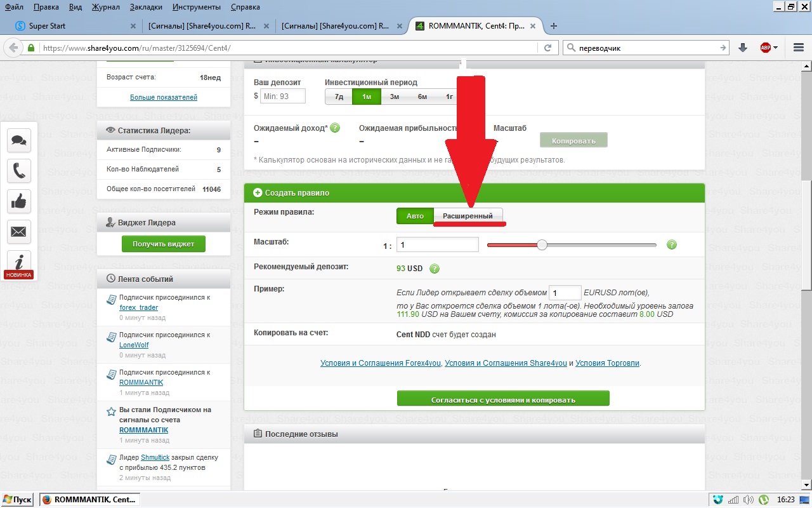Click the plus icon in Создать правило header
Image resolution: width=812 pixels, height=508 pixels.
click(x=258, y=192)
